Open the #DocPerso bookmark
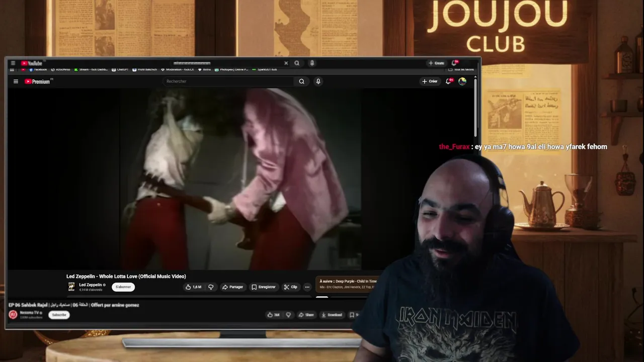 coord(61,69)
